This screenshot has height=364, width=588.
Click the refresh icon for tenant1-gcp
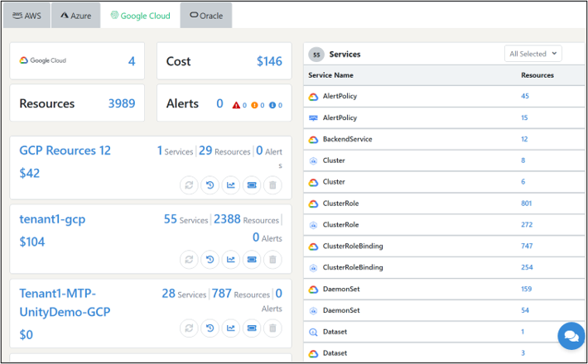pyautogui.click(x=189, y=259)
